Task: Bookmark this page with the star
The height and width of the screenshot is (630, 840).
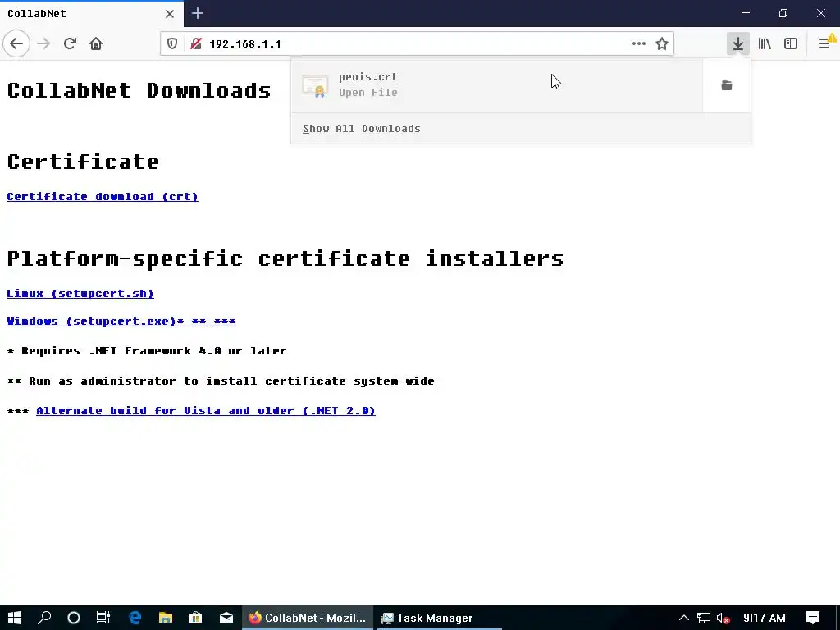Action: [662, 43]
